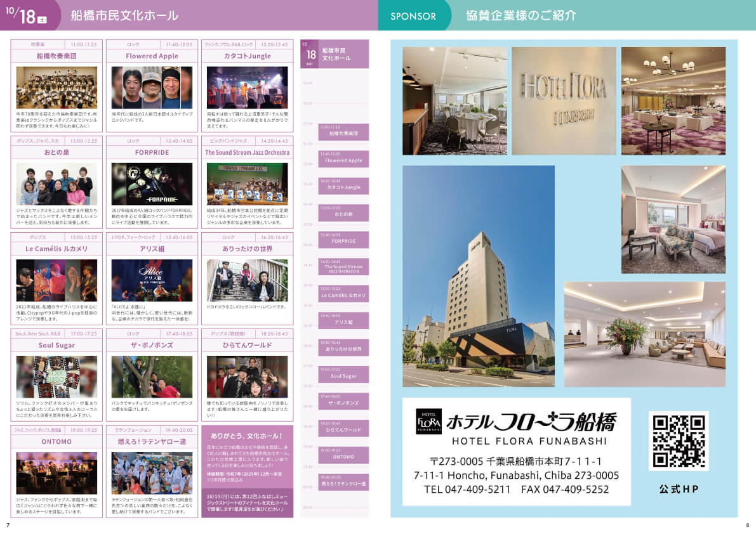Select the アリス組 Alice band photo
The image size is (756, 534).
tap(152, 280)
